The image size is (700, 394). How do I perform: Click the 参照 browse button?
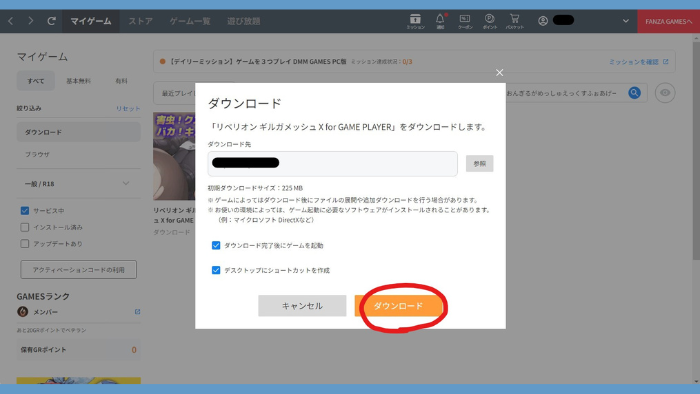pos(479,163)
